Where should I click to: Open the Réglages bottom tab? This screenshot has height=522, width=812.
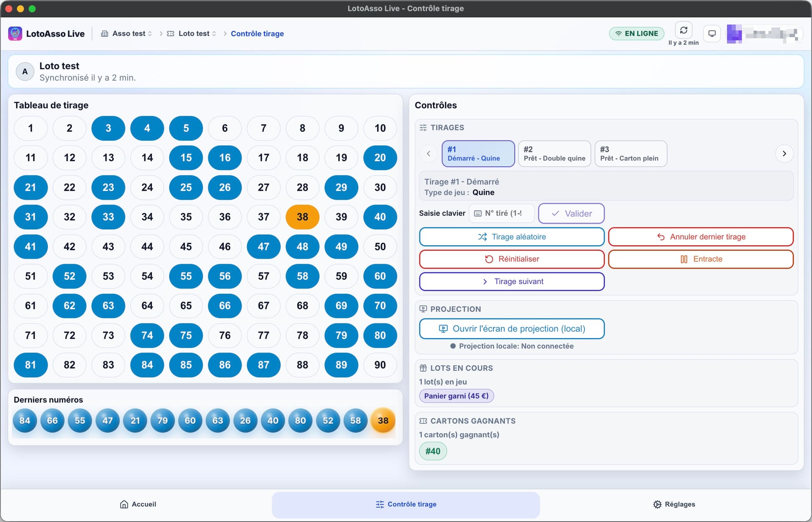point(674,504)
